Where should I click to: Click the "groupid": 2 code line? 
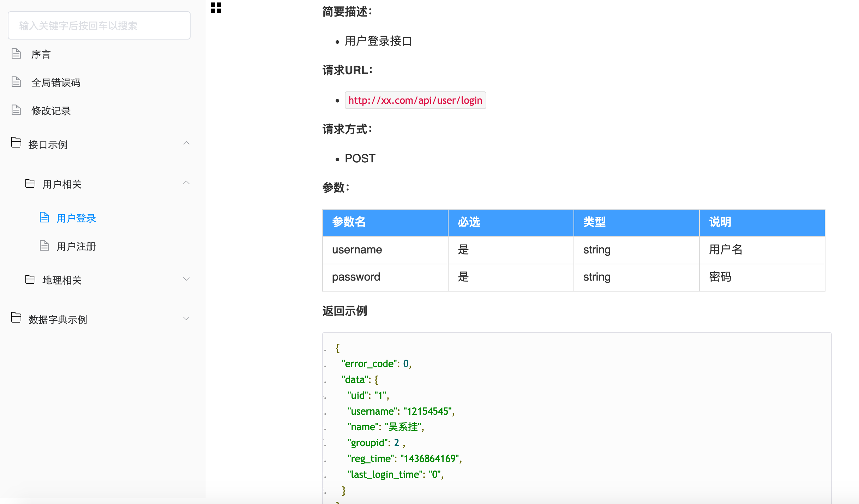pos(376,443)
